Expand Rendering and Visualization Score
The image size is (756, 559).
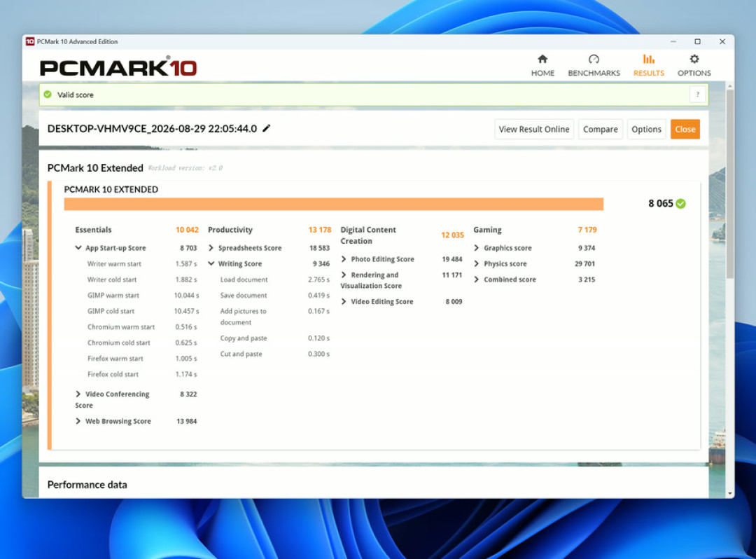click(x=344, y=275)
